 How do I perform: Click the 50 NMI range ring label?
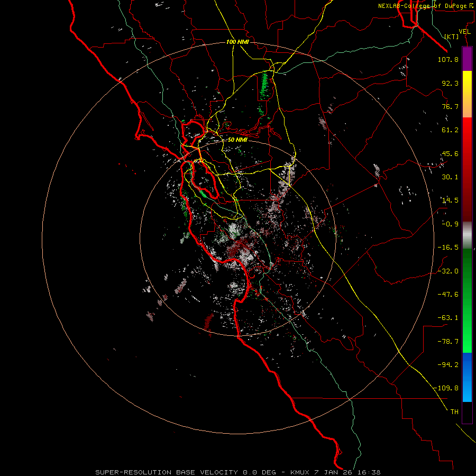[x=237, y=140]
